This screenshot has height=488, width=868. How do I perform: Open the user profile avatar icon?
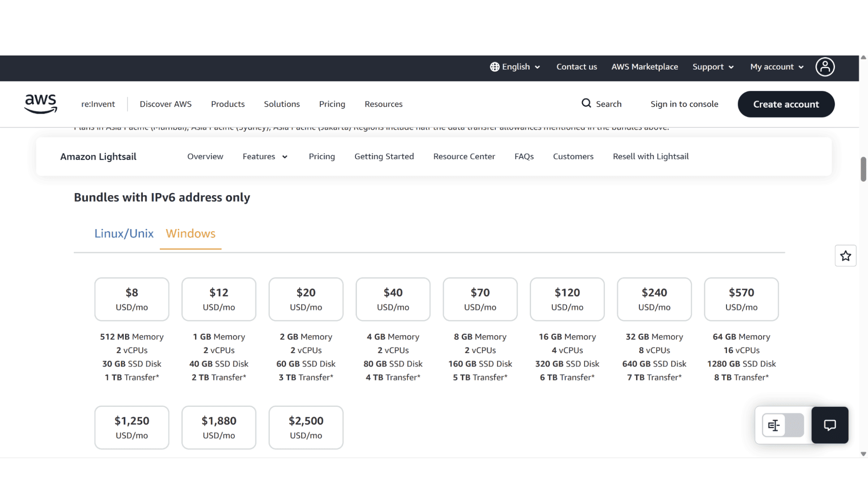coord(825,67)
